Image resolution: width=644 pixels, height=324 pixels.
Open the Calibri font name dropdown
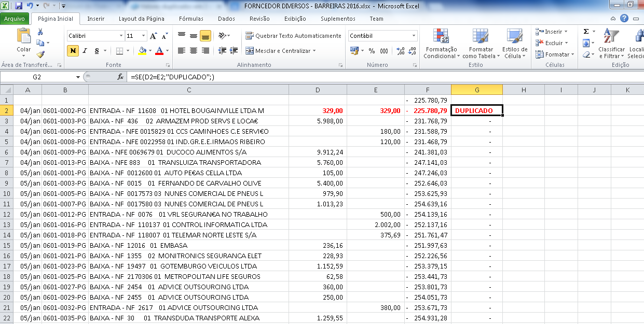[121, 36]
